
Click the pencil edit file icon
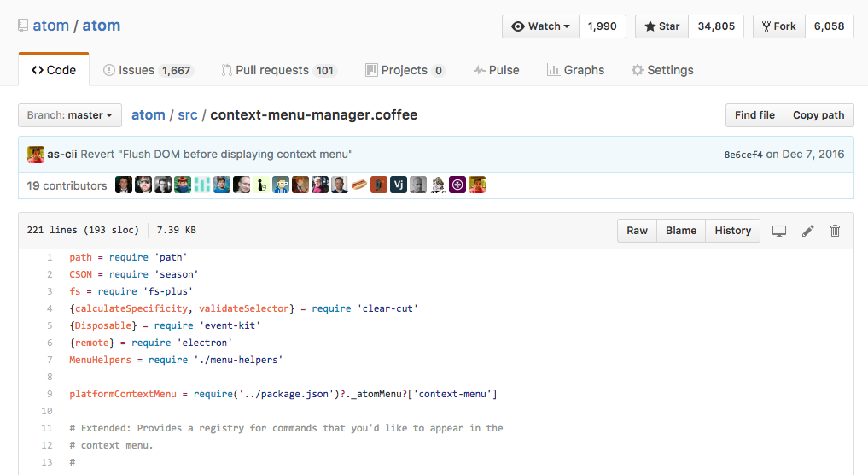[x=807, y=231]
